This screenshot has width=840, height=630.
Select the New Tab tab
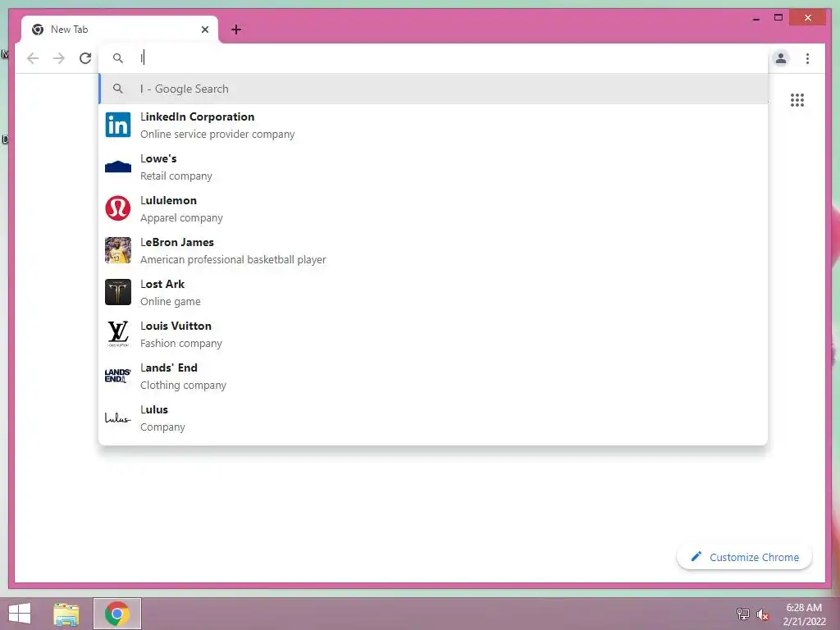pos(120,30)
